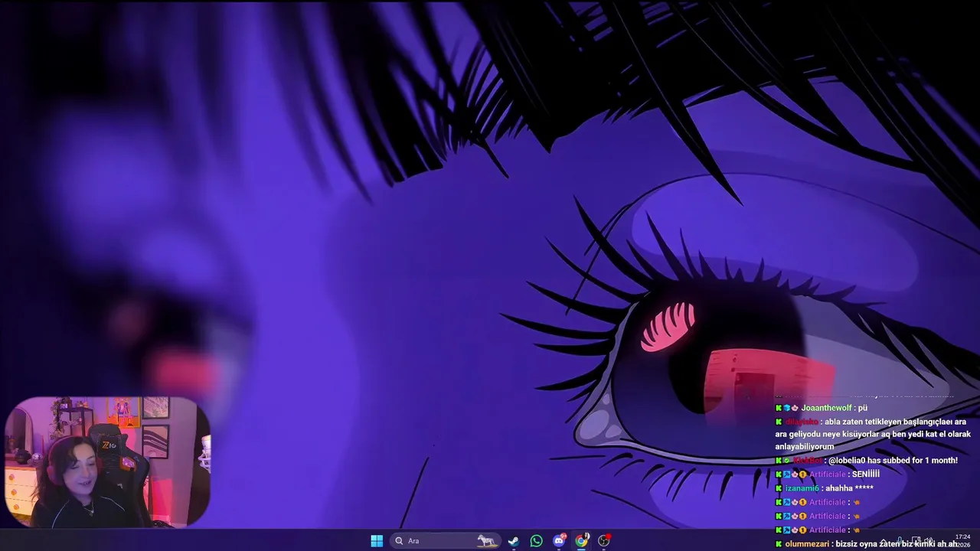Viewport: 980px width, 551px height.
Task: Open the OBS Studio taskbar icon
Action: [604, 541]
